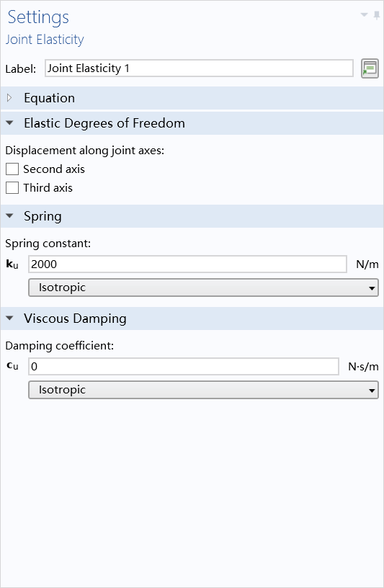The width and height of the screenshot is (384, 588).
Task: Collapse the Spring section
Action: [x=10, y=215]
